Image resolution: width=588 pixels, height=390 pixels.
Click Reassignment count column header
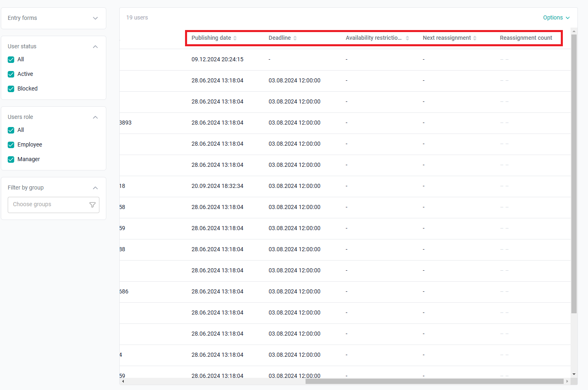click(526, 38)
